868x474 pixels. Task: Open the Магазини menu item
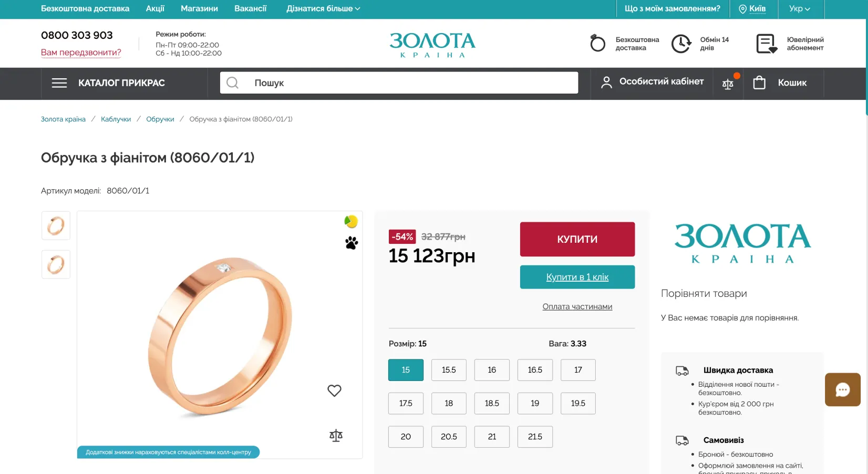click(199, 8)
